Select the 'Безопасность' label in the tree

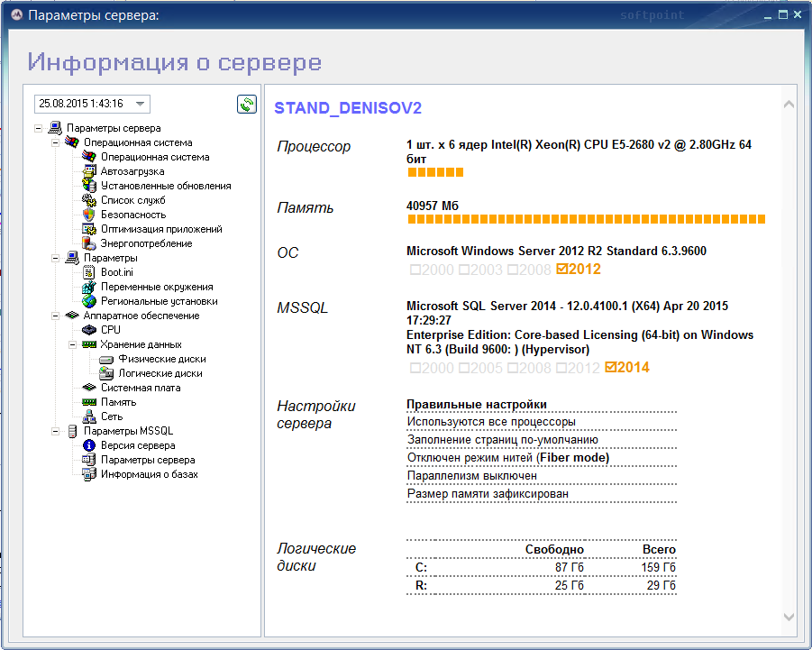[x=133, y=215]
